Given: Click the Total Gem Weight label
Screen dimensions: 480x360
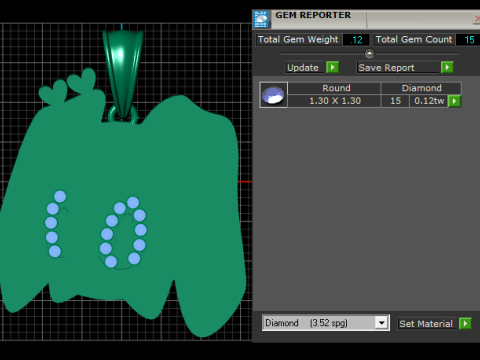Looking at the screenshot, I should pyautogui.click(x=298, y=40).
